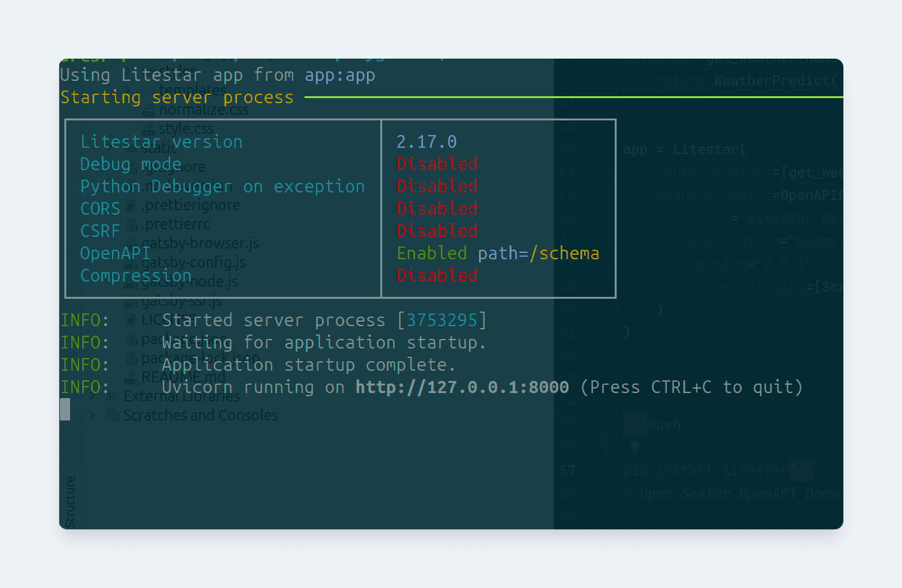Viewport: 902px width, 588px height.
Task: Expand the External Libraries node
Action: point(92,396)
